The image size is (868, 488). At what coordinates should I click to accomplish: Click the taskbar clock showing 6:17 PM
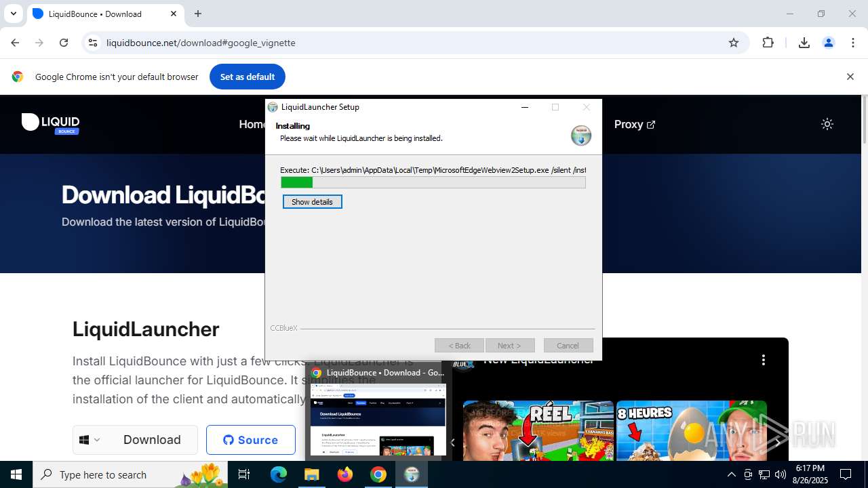pyautogui.click(x=810, y=474)
